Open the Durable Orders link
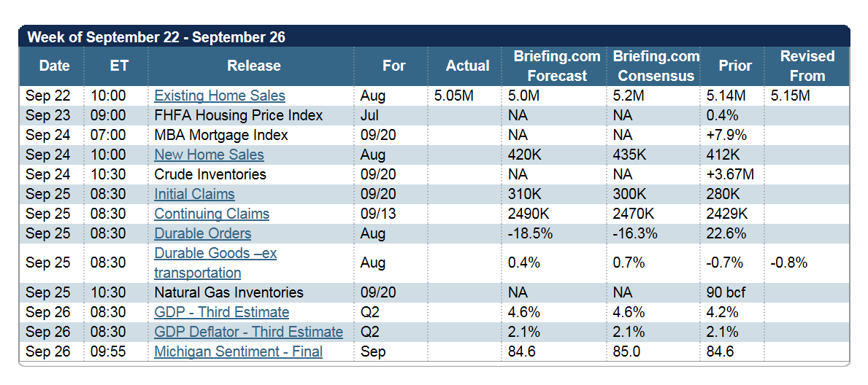The image size is (868, 385). point(202,233)
